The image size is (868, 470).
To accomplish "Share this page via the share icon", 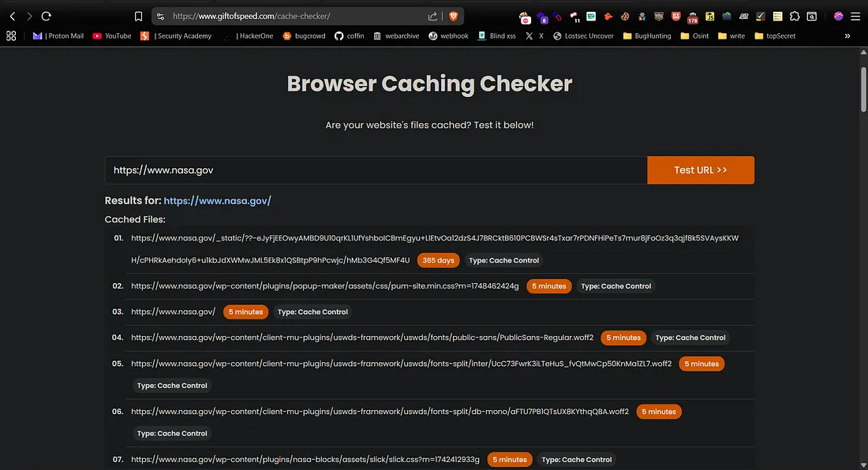I will point(432,17).
